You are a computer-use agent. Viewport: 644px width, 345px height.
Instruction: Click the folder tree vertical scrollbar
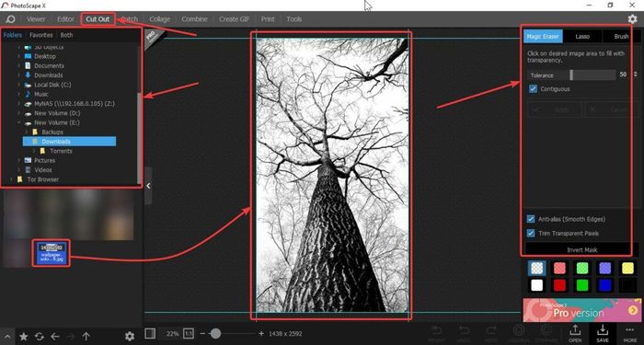click(x=140, y=138)
